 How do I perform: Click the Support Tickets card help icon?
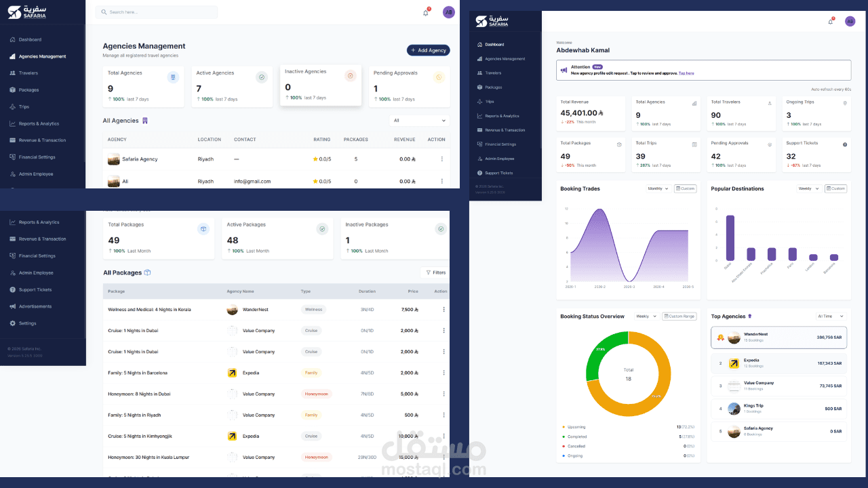coord(845,144)
